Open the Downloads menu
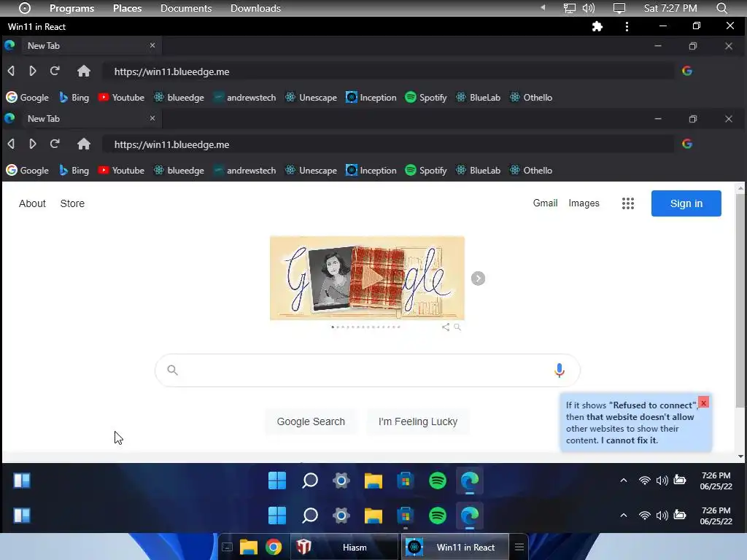Screen dimensions: 747x560 255,8
